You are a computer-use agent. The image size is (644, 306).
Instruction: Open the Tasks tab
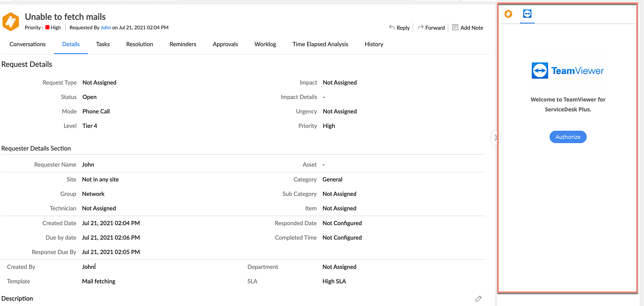103,44
